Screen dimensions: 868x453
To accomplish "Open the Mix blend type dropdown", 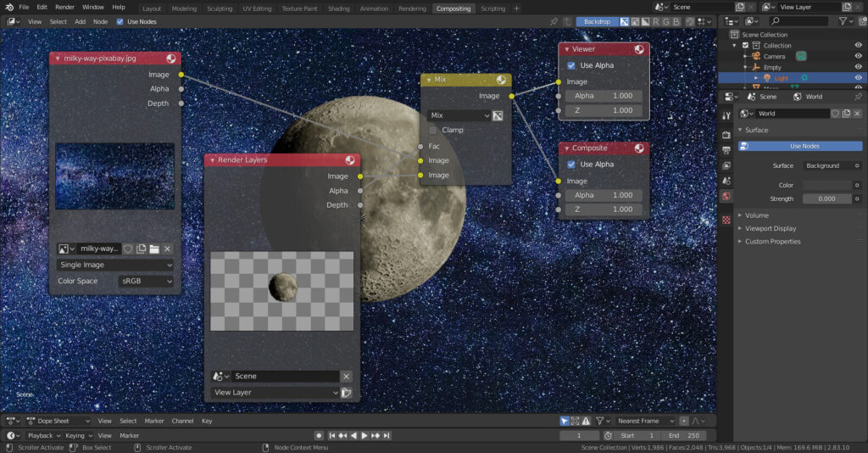I will tap(459, 115).
